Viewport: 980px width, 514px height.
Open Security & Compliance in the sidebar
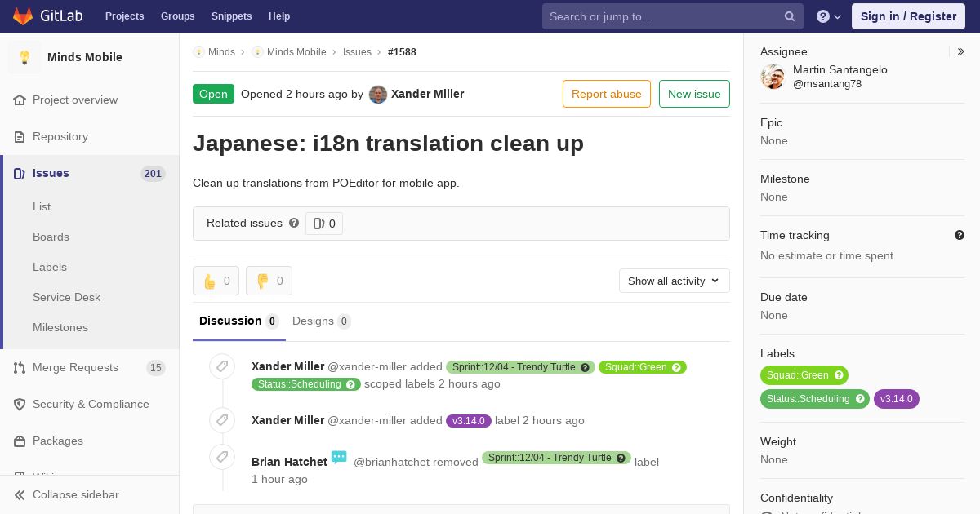click(x=90, y=404)
